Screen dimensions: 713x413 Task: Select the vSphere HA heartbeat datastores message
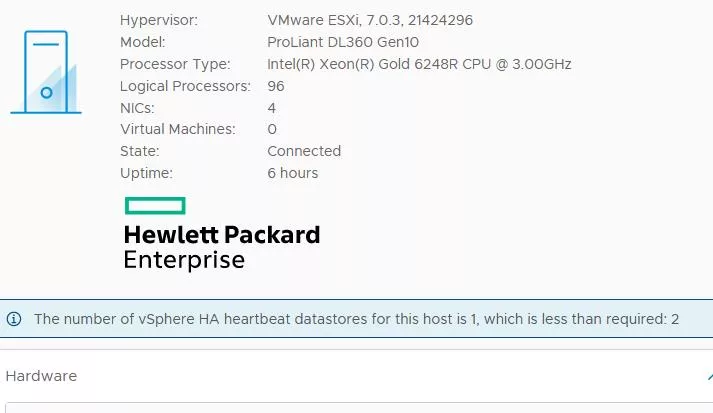pyautogui.click(x=356, y=319)
